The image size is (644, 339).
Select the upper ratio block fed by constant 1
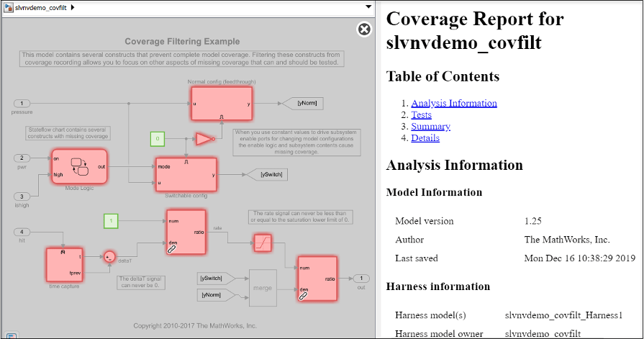click(x=186, y=232)
